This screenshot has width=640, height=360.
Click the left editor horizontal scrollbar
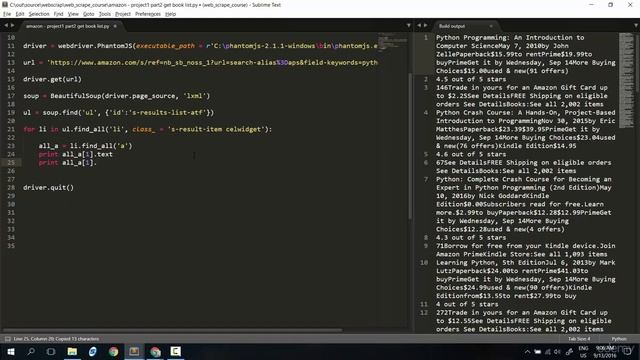(172, 330)
